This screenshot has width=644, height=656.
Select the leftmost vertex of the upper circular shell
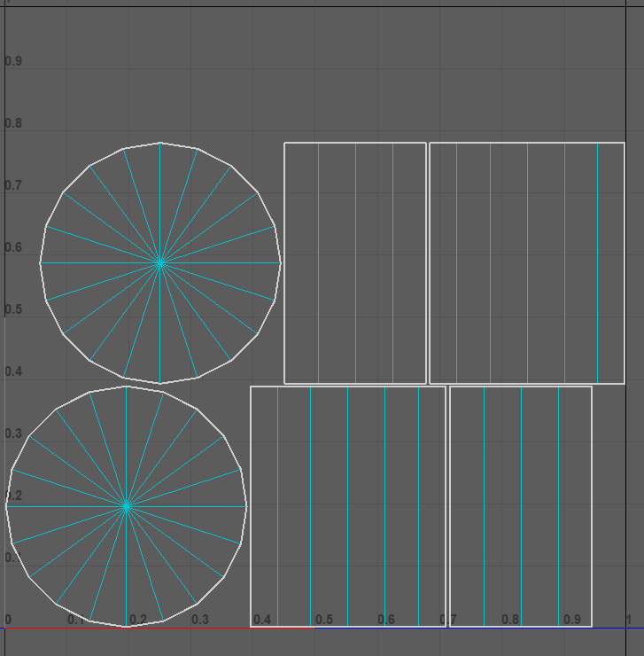[40, 262]
